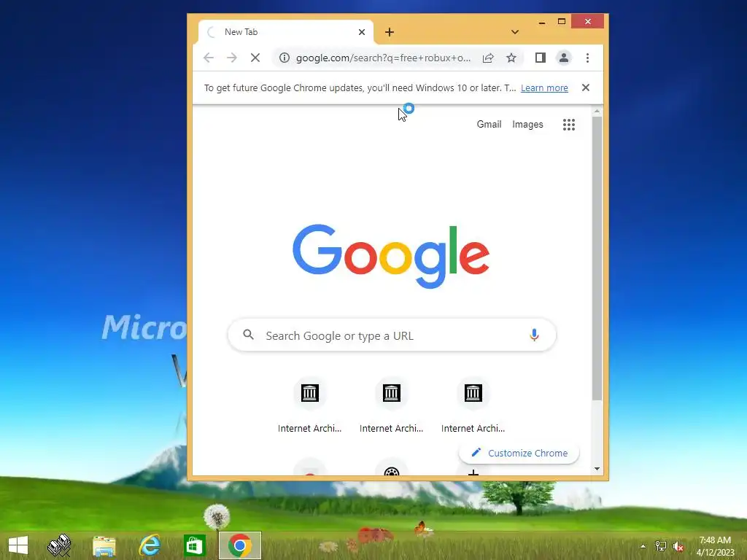Click the forward navigation arrow
747x560 pixels.
tap(232, 58)
